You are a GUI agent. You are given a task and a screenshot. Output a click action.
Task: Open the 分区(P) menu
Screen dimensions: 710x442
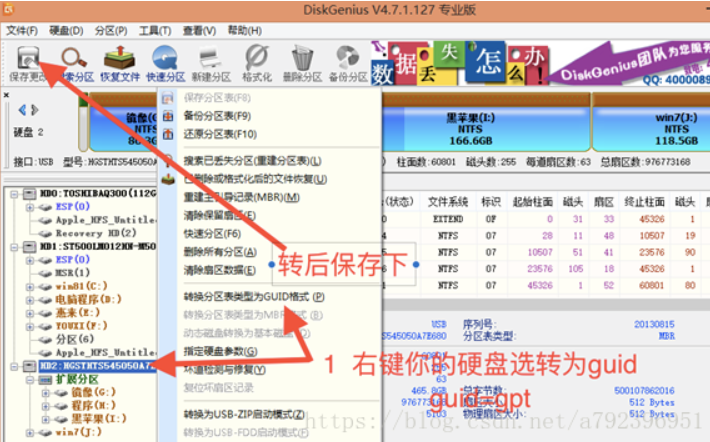click(x=110, y=30)
